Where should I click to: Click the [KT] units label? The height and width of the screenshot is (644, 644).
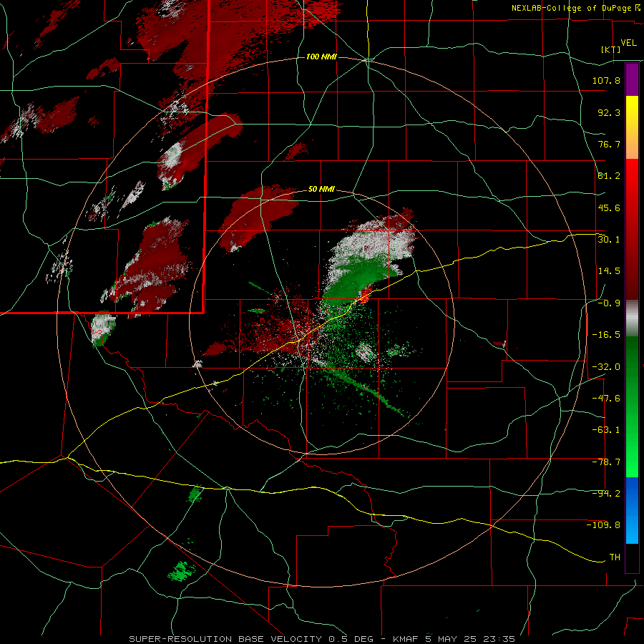(611, 49)
